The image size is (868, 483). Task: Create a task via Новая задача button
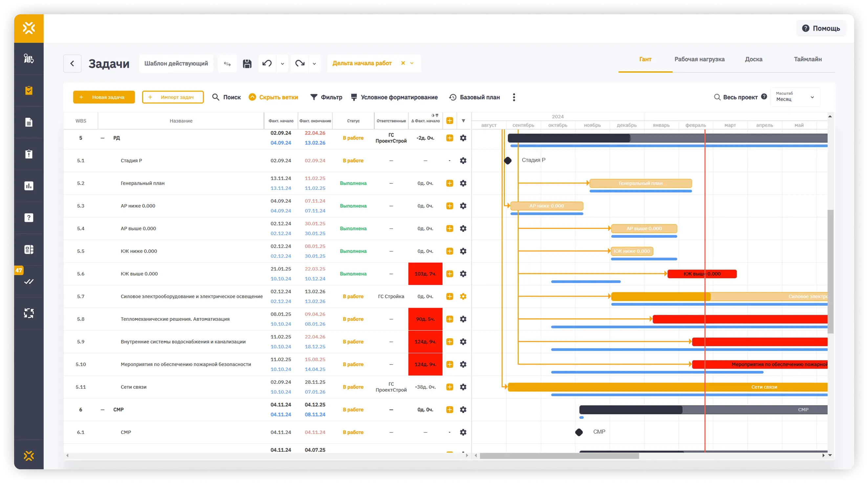[x=104, y=97]
